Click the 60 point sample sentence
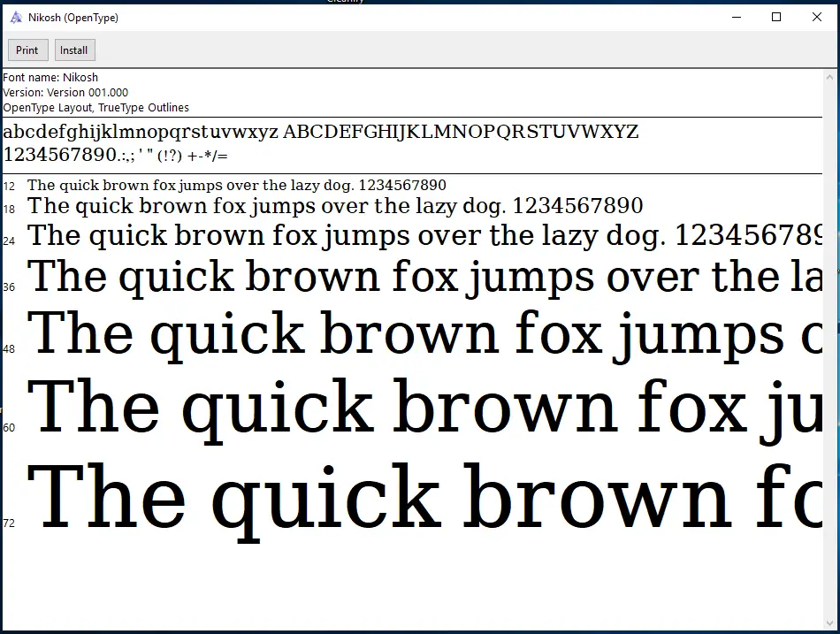The image size is (840, 634). pos(424,410)
